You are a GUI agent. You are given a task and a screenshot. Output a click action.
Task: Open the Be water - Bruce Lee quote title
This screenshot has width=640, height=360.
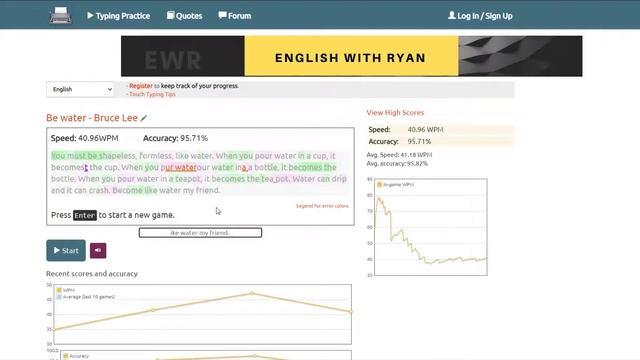tap(92, 118)
